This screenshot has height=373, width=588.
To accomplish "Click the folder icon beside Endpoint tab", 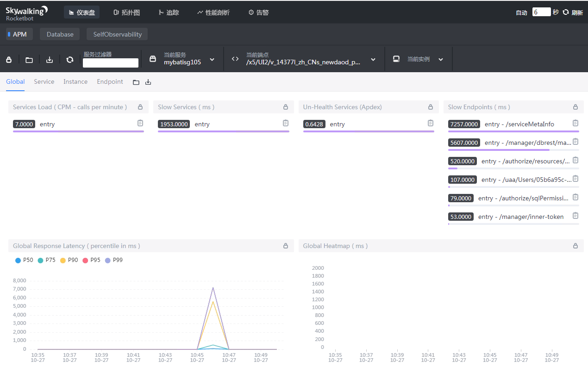I will (x=136, y=82).
